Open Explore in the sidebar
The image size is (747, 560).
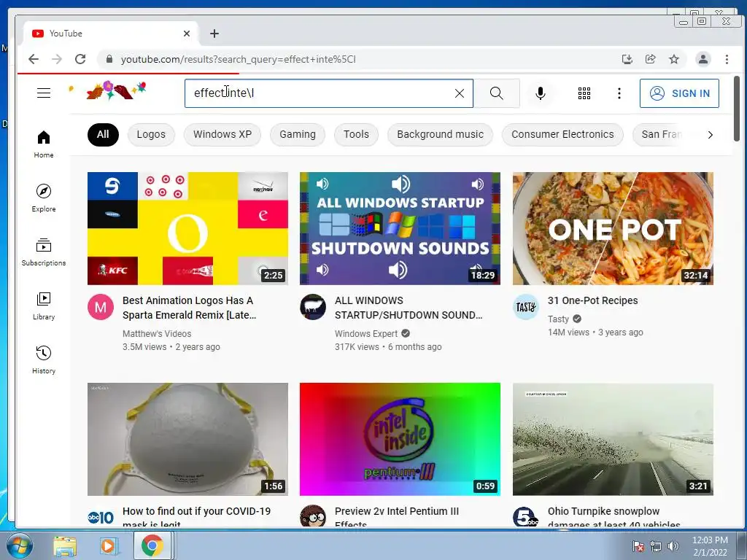coord(43,198)
